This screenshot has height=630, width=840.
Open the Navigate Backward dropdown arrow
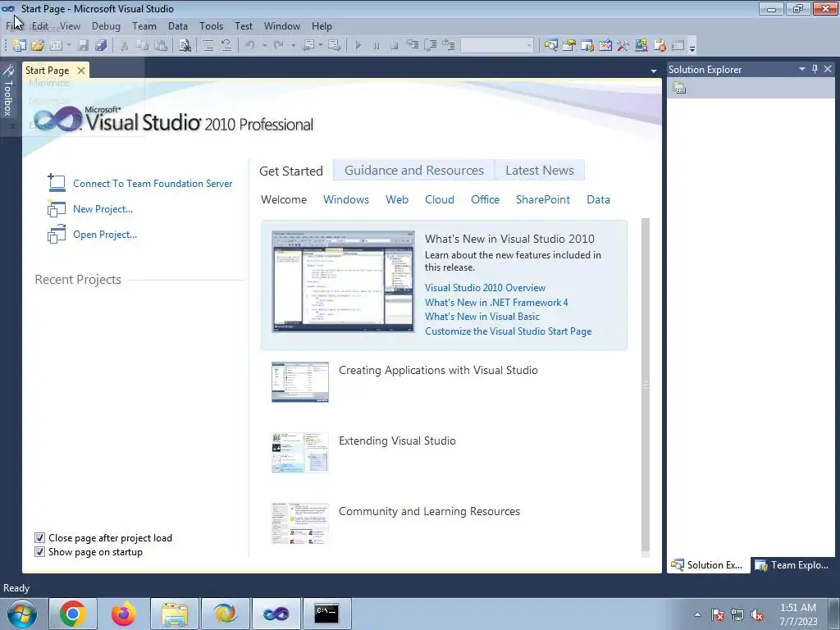coord(321,46)
